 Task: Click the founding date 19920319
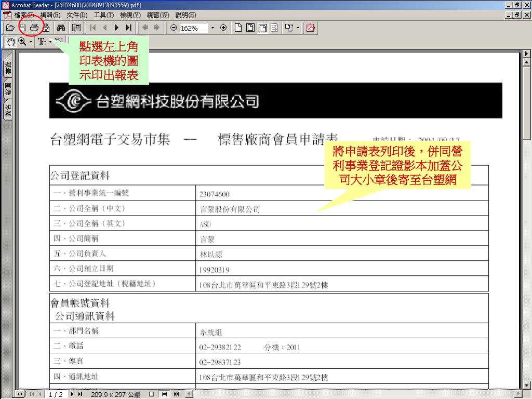click(214, 270)
